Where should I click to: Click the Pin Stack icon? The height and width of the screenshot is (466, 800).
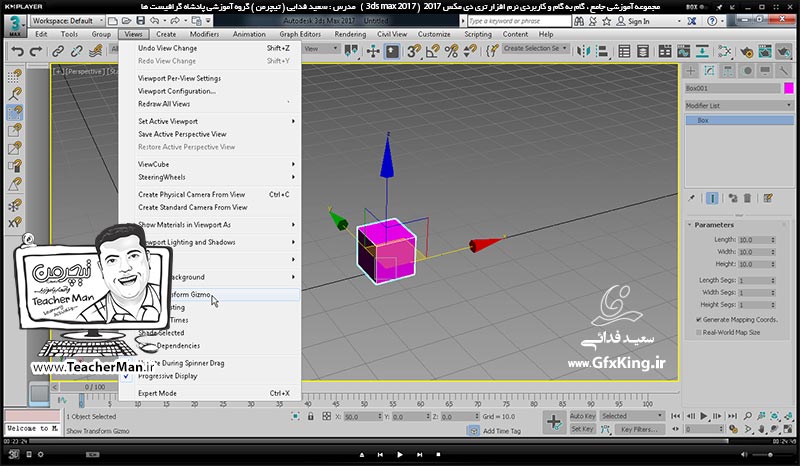[691, 198]
